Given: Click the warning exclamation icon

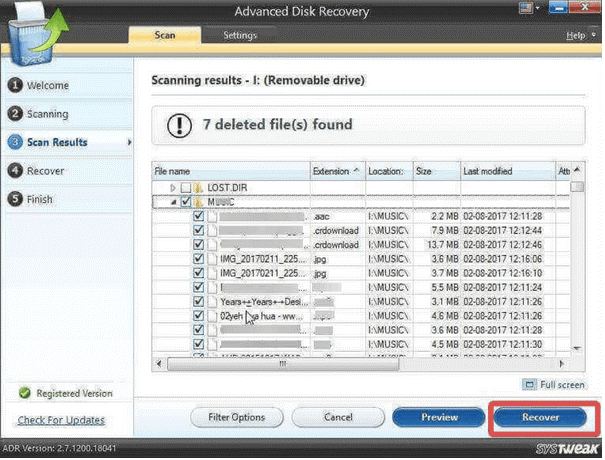Looking at the screenshot, I should [x=179, y=125].
